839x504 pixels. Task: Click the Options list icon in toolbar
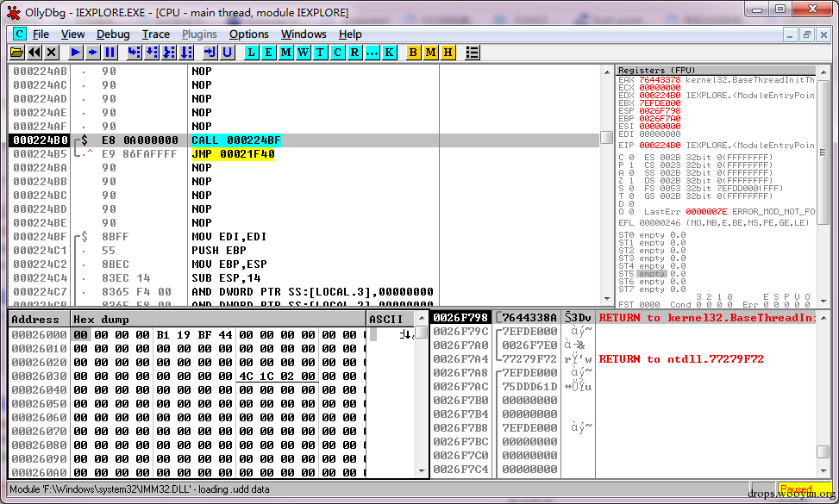[472, 53]
